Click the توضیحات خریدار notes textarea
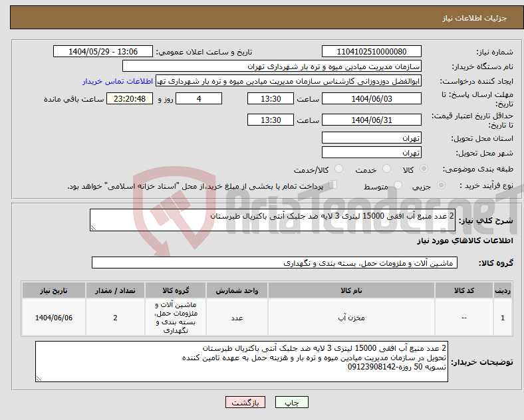The height and width of the screenshot is (420, 524). coord(241,362)
